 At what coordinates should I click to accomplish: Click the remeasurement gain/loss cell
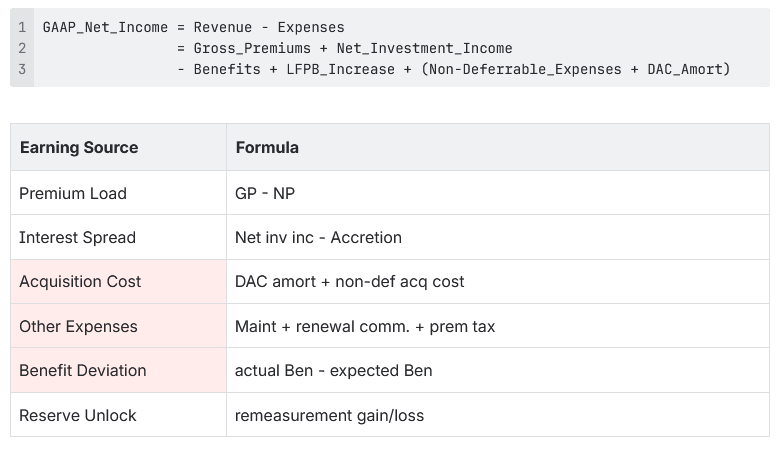click(x=329, y=415)
